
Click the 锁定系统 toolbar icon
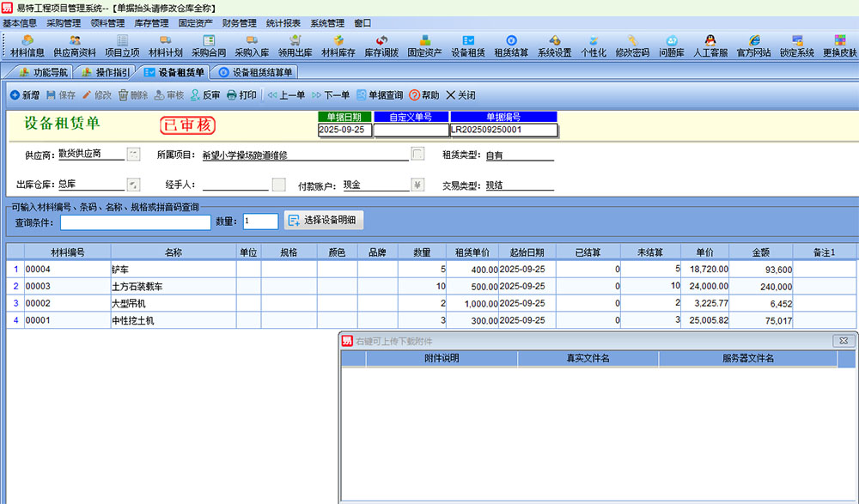pos(797,45)
